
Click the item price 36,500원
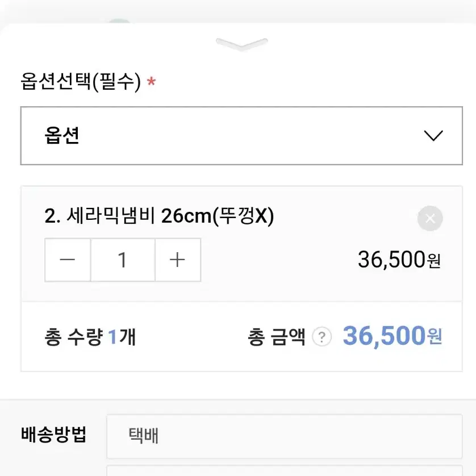click(x=399, y=260)
